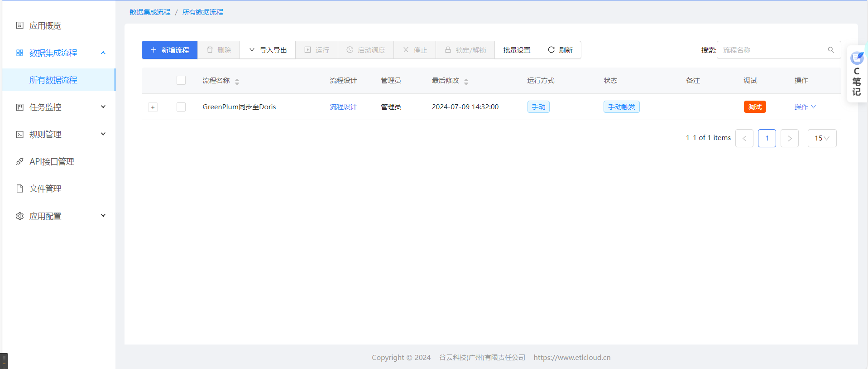The width and height of the screenshot is (868, 369).
Task: Expand the 规则管理 menu chevron
Action: pos(103,134)
